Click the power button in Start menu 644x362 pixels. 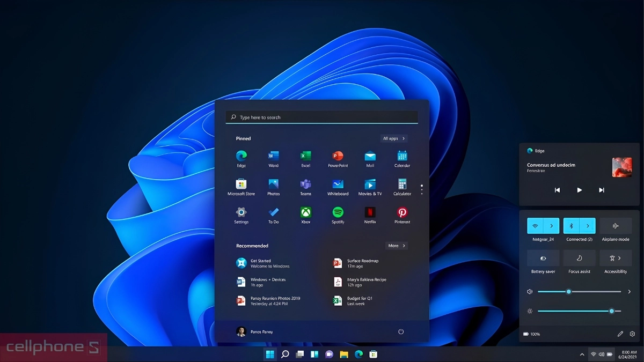coord(400,331)
